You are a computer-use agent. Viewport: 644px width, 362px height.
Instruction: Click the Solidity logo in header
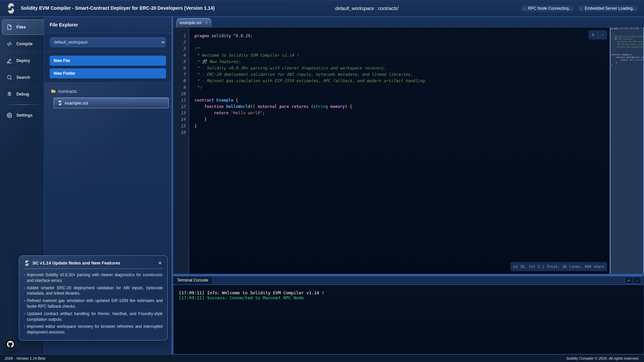click(x=11, y=8)
